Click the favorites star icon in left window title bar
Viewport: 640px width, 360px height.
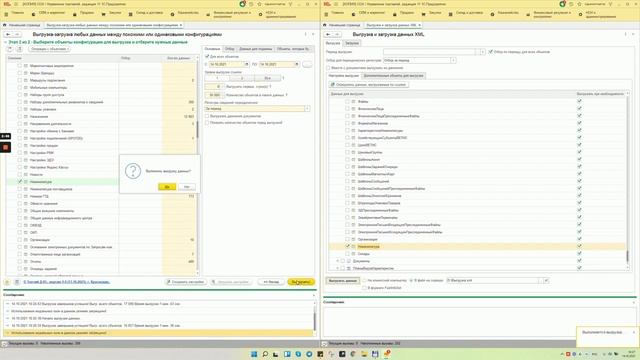pyautogui.click(x=259, y=4)
